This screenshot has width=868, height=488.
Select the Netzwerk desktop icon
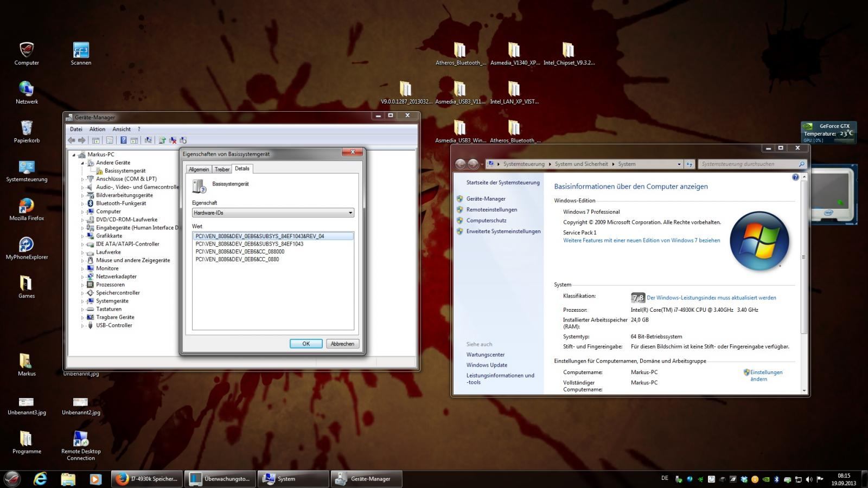(27, 93)
